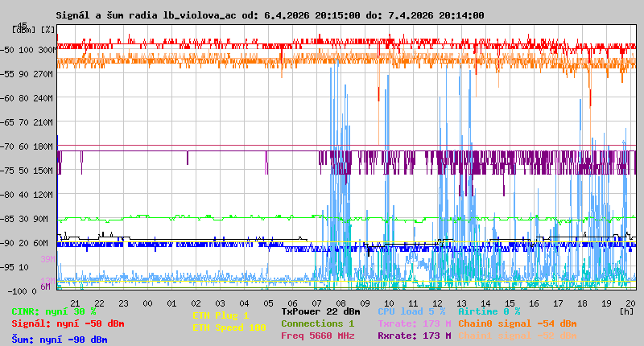This screenshot has height=346, width=644.
Task: Select the 'CINR: nyní 30 %' legend entry
Action: [x=54, y=311]
